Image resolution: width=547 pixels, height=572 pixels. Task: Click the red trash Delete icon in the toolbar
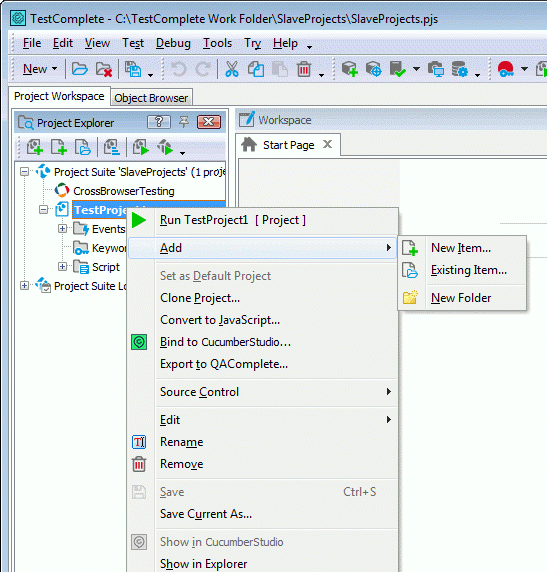[x=304, y=69]
